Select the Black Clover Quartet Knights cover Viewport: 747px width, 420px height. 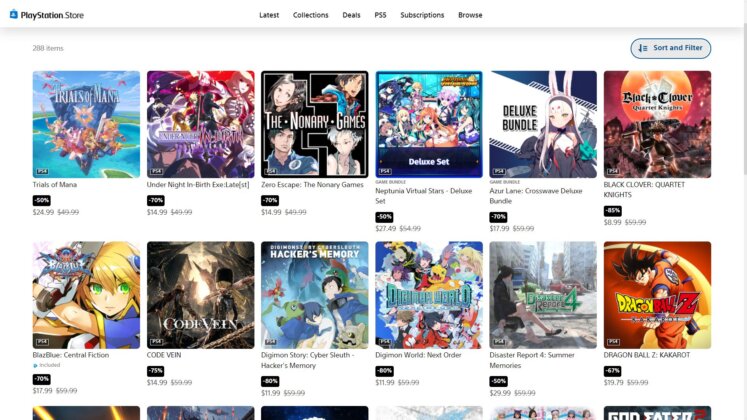(657, 124)
